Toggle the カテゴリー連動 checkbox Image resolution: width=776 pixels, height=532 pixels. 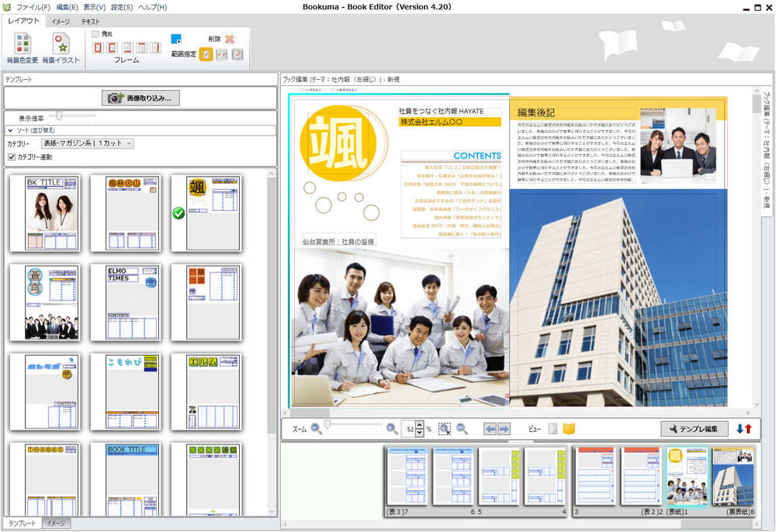(12, 157)
